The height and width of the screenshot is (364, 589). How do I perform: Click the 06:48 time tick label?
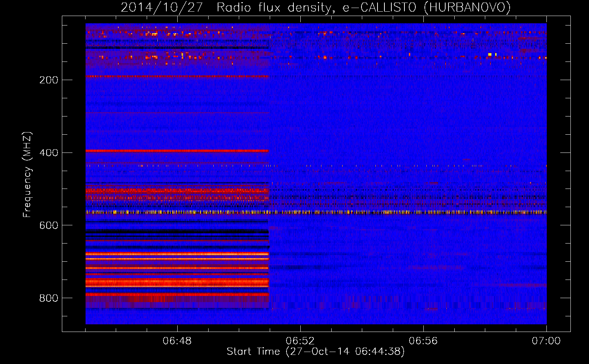click(x=177, y=341)
